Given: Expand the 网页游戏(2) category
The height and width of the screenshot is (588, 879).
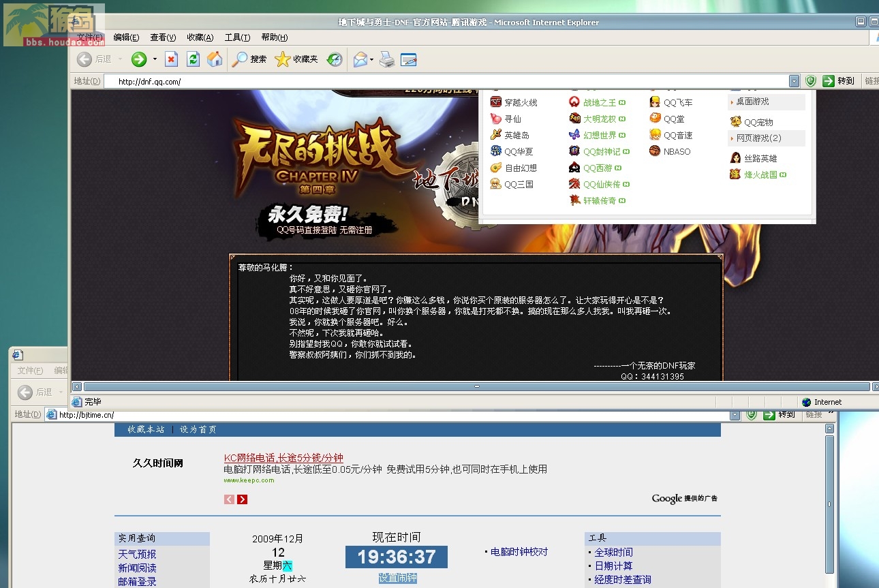Looking at the screenshot, I should (x=767, y=138).
